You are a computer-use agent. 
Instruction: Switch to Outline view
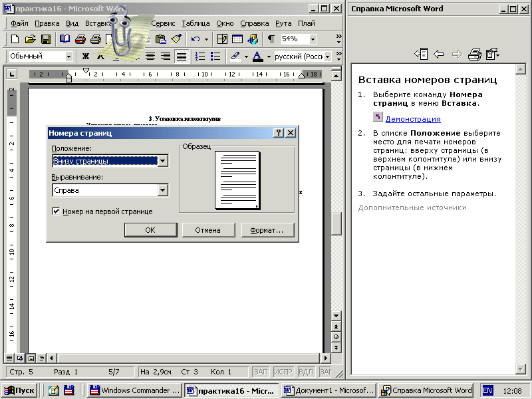41,358
